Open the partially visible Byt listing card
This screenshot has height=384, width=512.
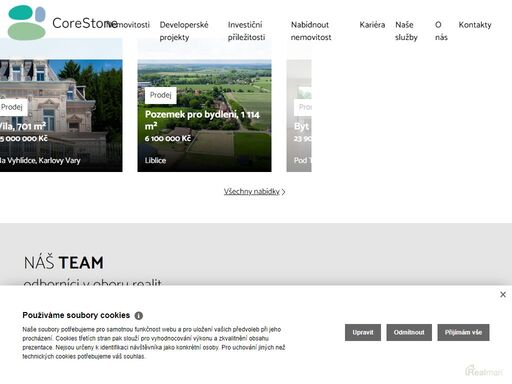[x=299, y=116]
